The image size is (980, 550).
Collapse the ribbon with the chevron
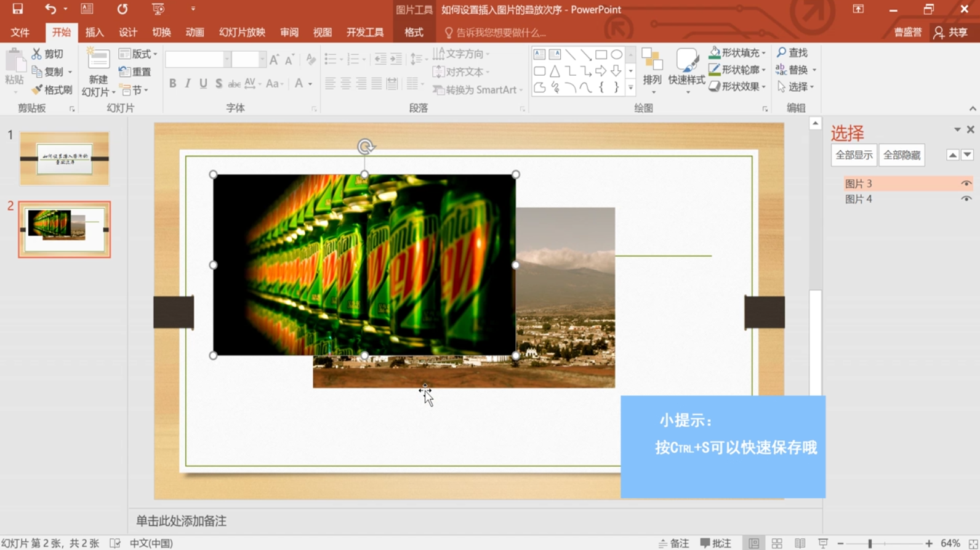(x=973, y=108)
